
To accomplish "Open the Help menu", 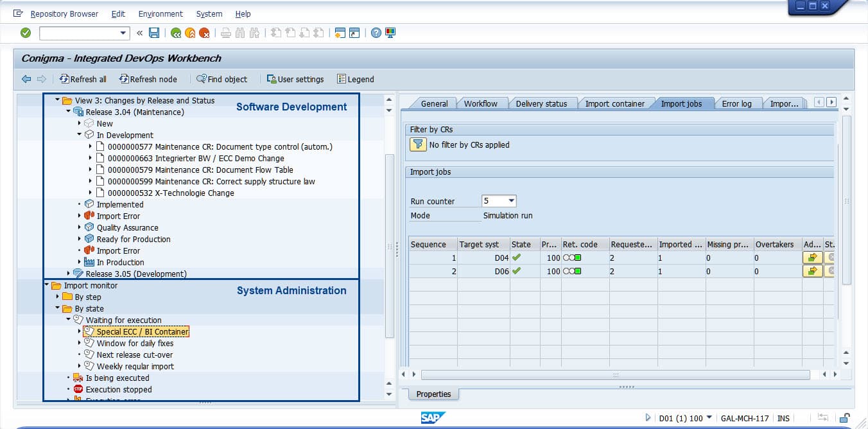I will tap(243, 13).
